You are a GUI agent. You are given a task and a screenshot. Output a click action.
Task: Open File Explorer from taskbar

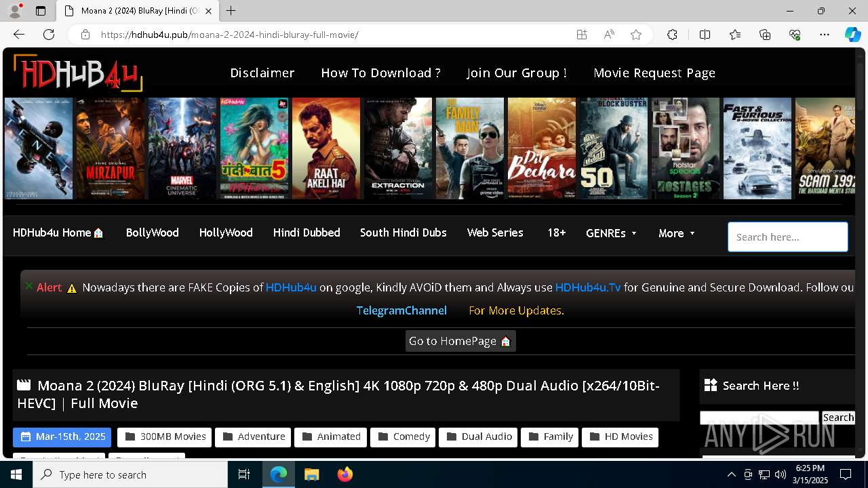(311, 474)
